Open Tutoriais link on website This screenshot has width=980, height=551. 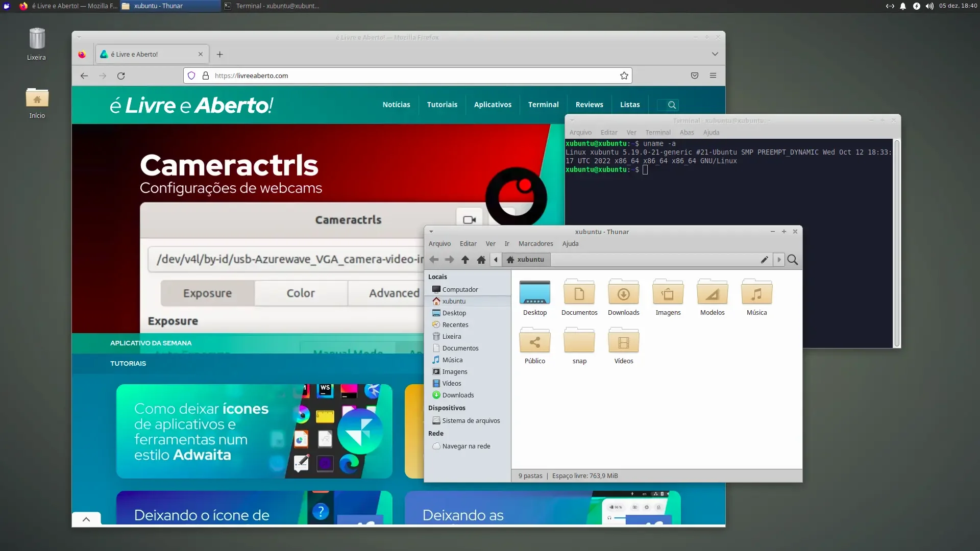tap(442, 105)
